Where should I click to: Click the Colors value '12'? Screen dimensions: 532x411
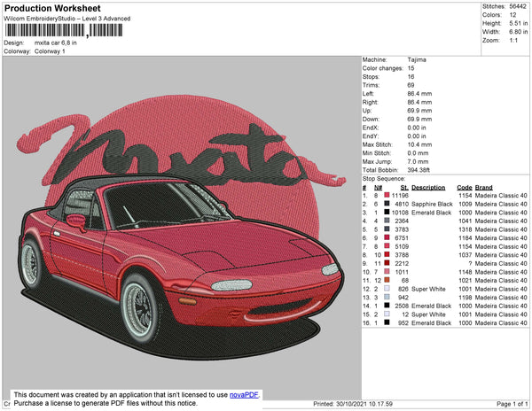pyautogui.click(x=512, y=15)
